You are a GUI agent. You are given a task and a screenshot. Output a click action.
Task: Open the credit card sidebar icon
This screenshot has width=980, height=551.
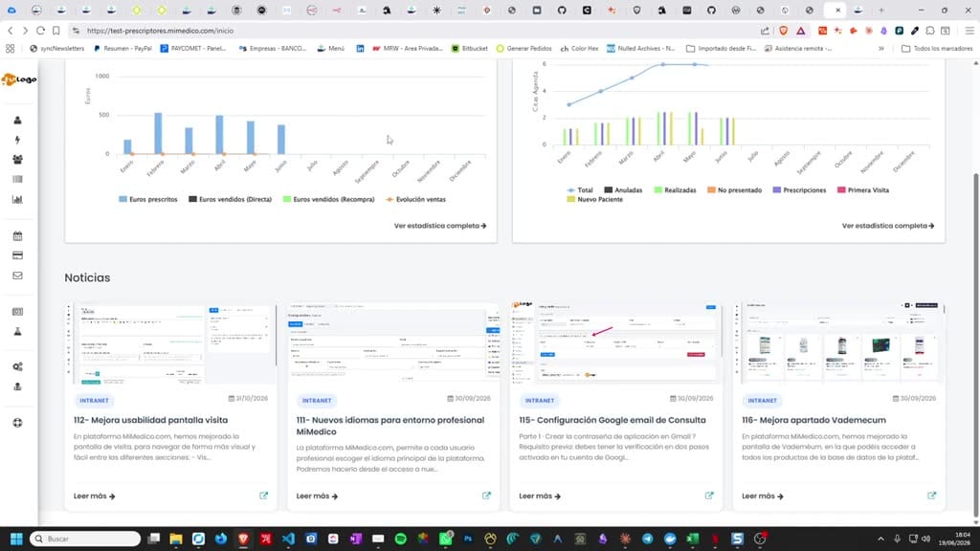click(17, 255)
